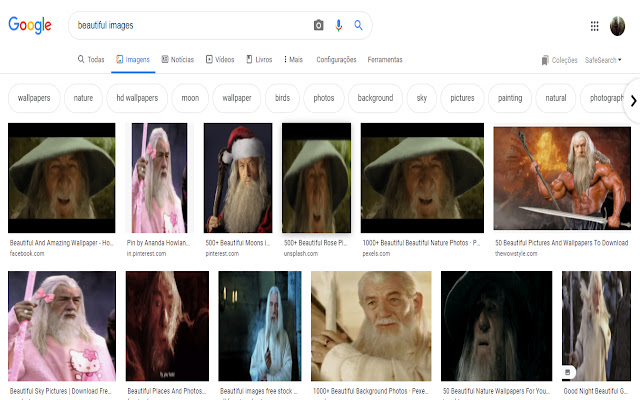Click the three-dot Mais icon
The height and width of the screenshot is (400, 640).
(285, 59)
